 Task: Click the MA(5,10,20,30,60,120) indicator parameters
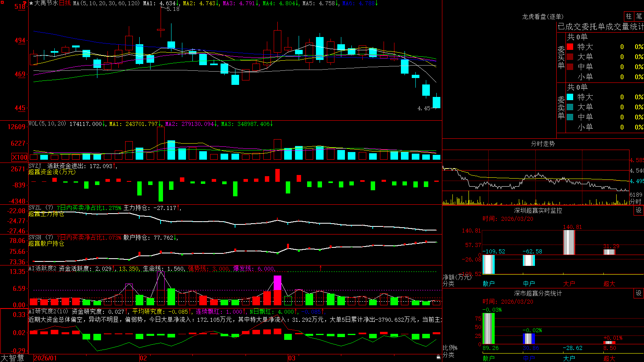pos(106,3)
